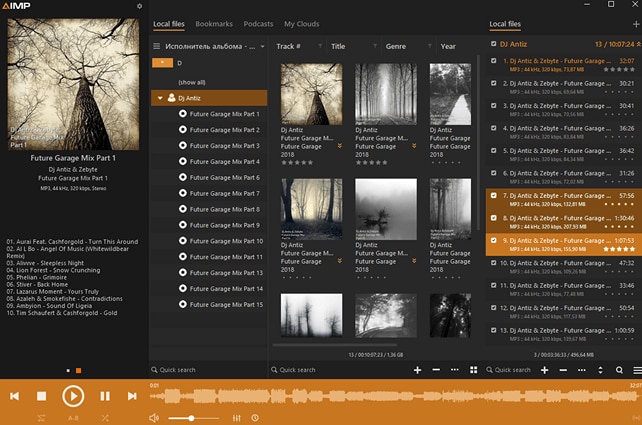This screenshot has width=642, height=425.
Task: Skip to the previous track
Action: tap(14, 396)
